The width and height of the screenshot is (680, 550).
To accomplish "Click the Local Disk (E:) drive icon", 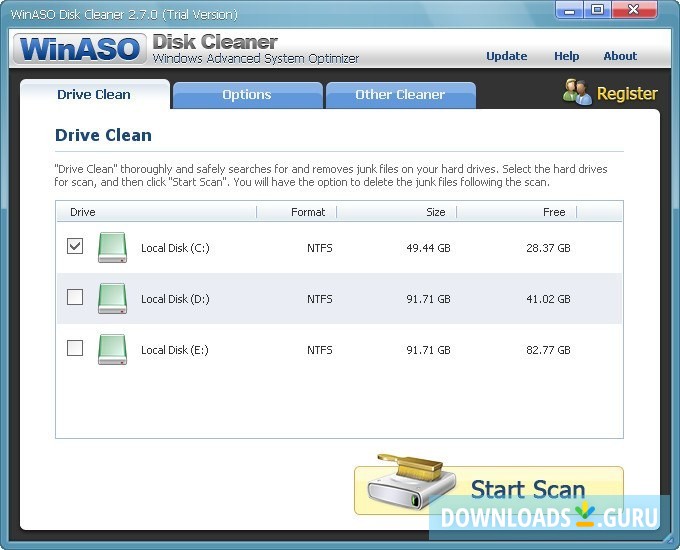I will [x=112, y=350].
